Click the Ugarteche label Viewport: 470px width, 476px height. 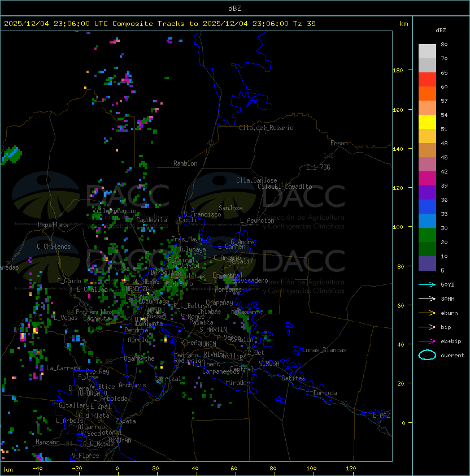click(140, 358)
